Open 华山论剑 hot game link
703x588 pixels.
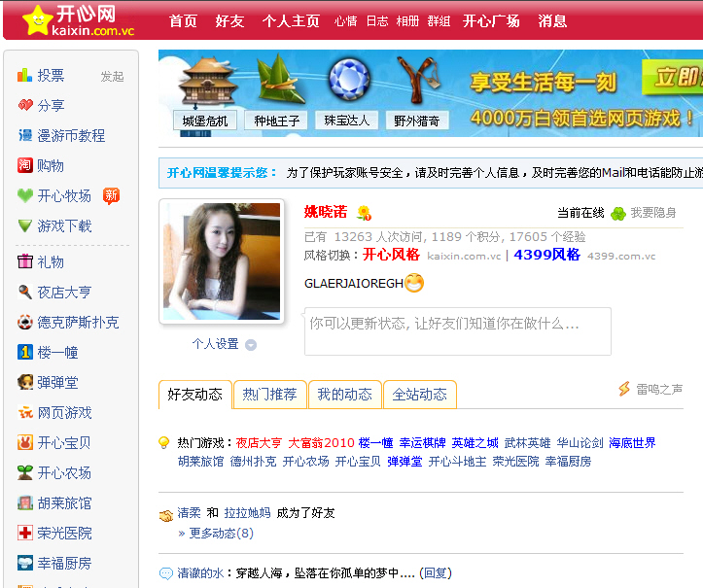[x=580, y=443]
